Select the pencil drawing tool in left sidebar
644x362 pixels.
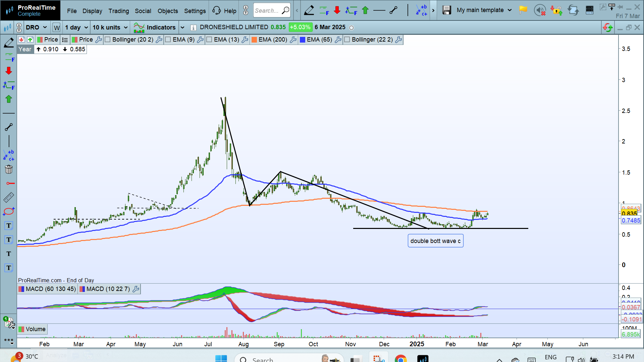(9, 43)
